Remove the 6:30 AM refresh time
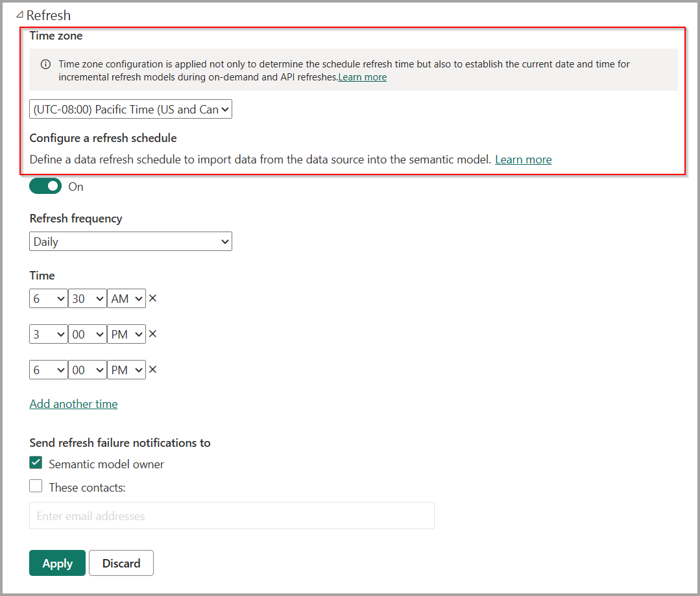Screen dimensions: 700x596 (x=152, y=298)
